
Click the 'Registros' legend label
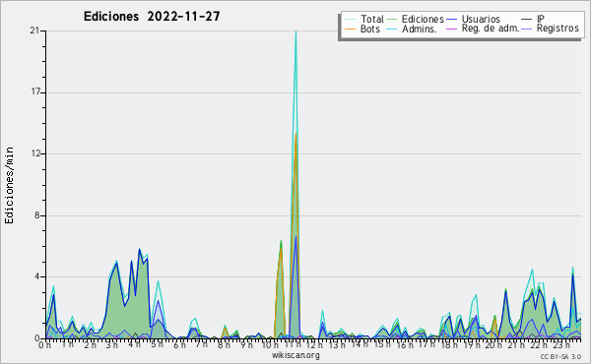pyautogui.click(x=558, y=29)
